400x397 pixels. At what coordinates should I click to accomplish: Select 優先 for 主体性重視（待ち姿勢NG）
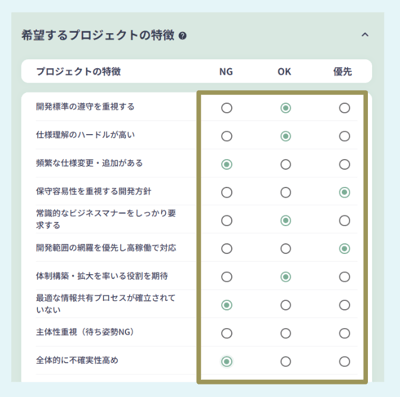tap(344, 333)
